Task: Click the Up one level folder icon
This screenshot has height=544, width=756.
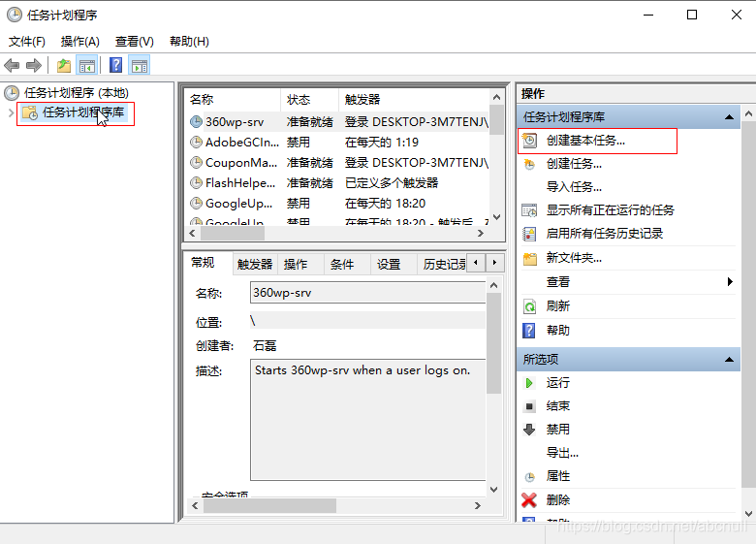Action: point(64,65)
